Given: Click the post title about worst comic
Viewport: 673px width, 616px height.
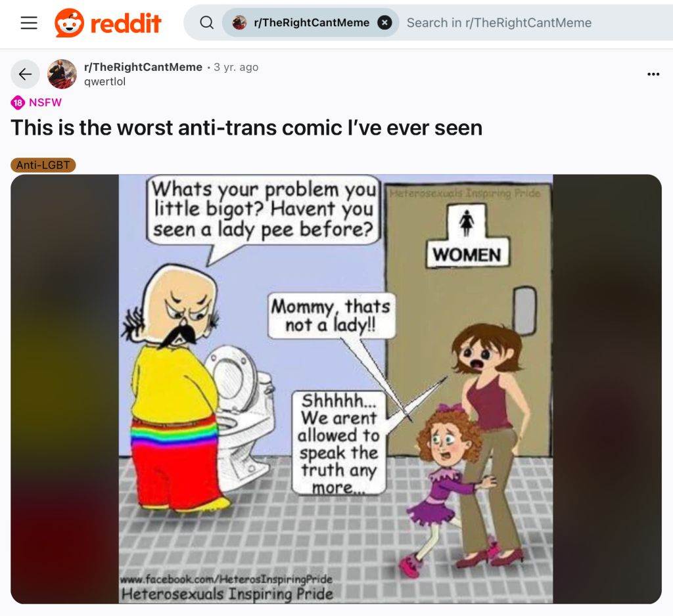Looking at the screenshot, I should (246, 128).
